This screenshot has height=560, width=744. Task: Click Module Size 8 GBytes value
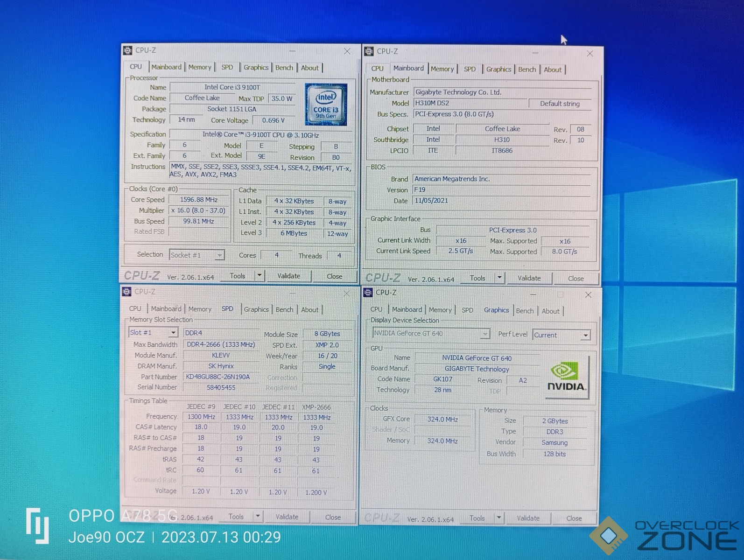[327, 334]
